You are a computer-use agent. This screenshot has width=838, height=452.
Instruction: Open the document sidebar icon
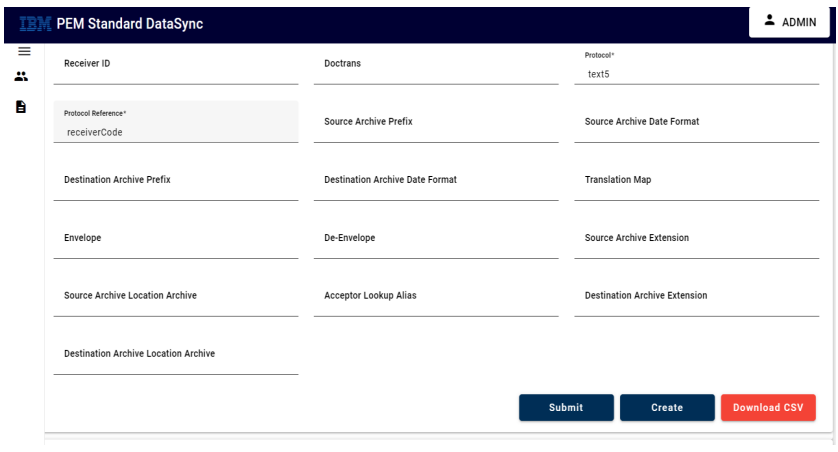pos(21,107)
